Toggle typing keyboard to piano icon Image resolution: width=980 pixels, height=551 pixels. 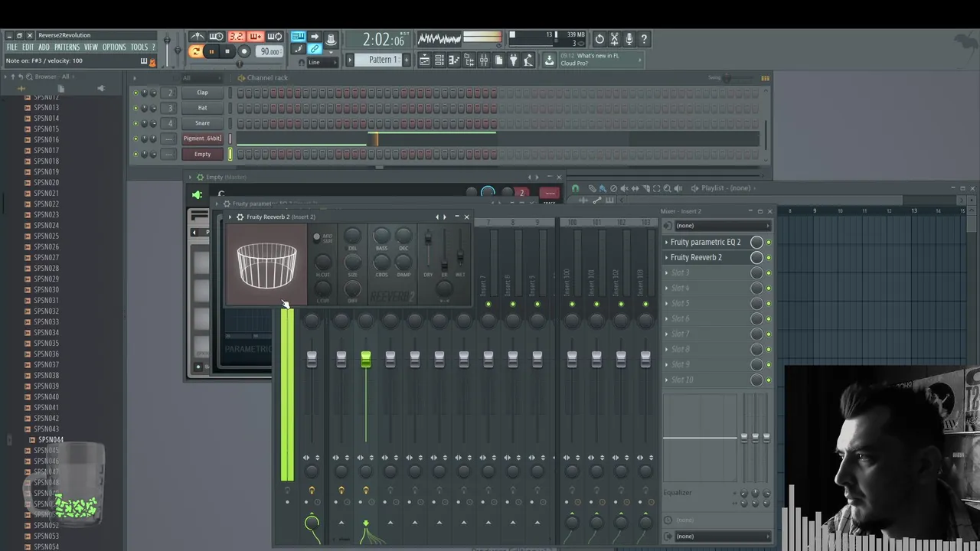(298, 37)
